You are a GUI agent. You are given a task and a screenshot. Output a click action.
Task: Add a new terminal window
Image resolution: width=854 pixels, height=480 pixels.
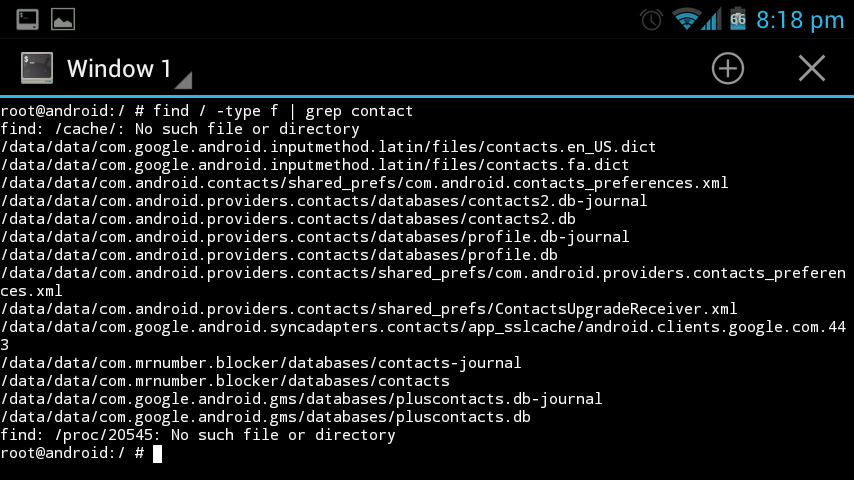pyautogui.click(x=728, y=68)
